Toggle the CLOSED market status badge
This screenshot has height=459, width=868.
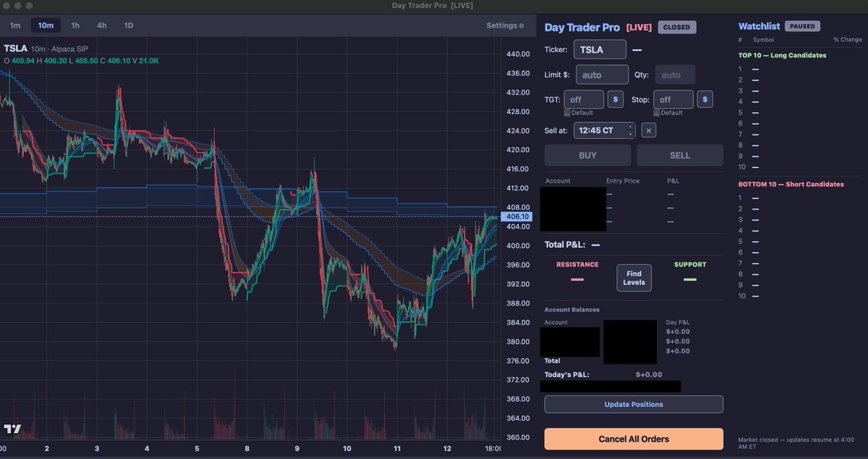pos(677,27)
